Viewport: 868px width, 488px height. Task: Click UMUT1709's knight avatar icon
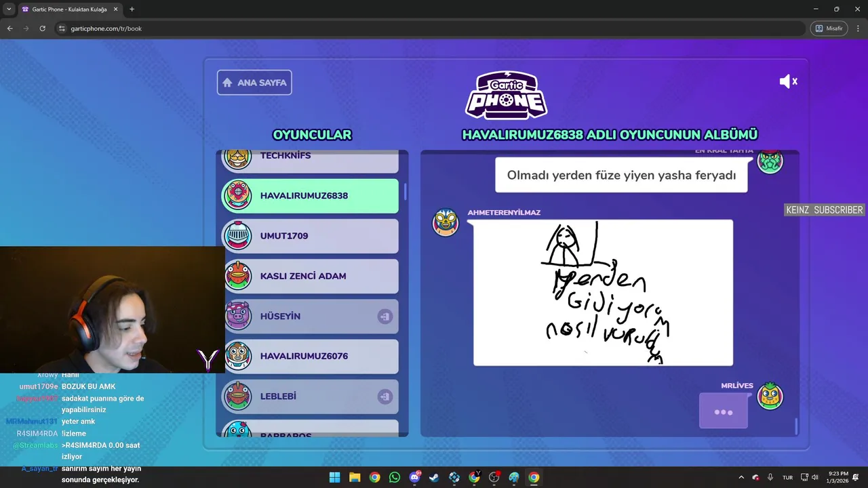tap(238, 236)
